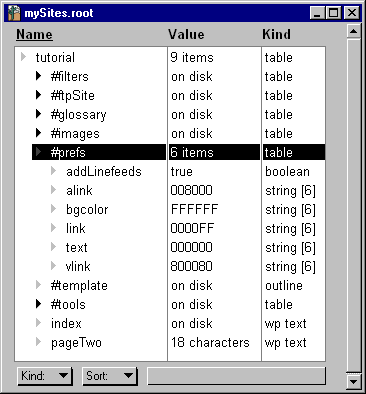Click the triangle next to bgcolor
Image resolution: width=366 pixels, height=394 pixels.
point(54,209)
